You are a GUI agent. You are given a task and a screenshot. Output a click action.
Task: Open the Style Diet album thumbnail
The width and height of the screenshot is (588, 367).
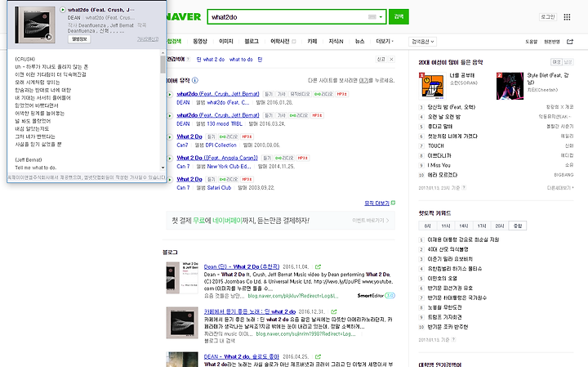tap(510, 86)
